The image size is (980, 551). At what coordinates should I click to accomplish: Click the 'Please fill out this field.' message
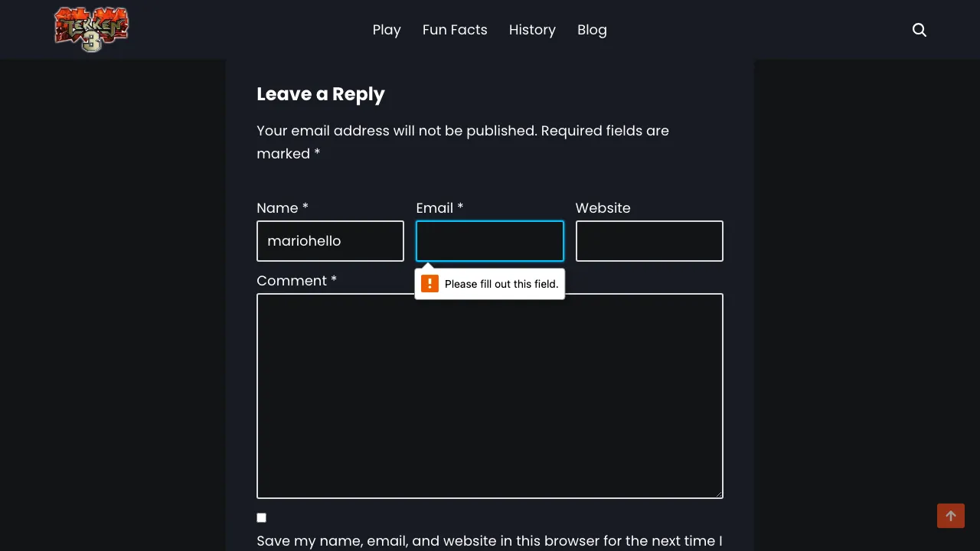[501, 284]
